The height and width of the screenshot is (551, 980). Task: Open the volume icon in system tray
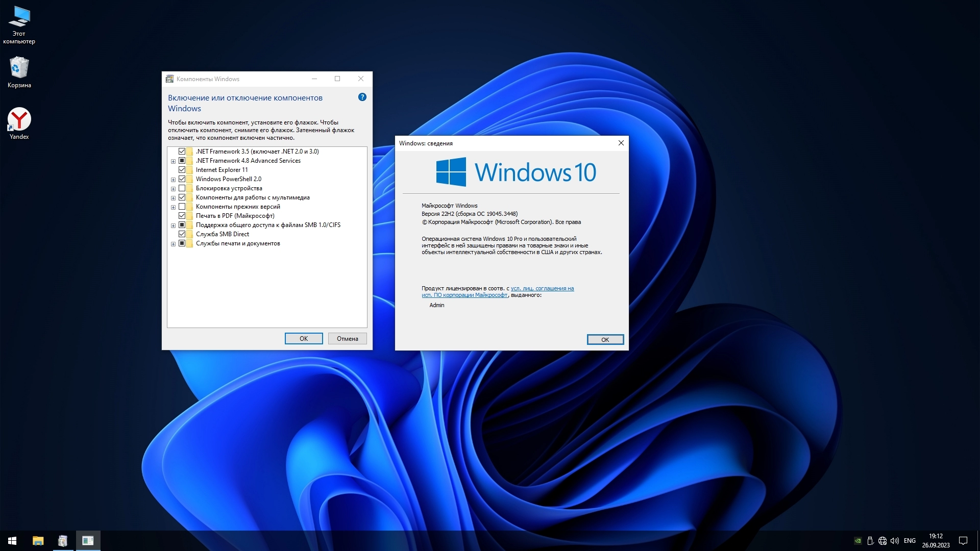tap(895, 541)
